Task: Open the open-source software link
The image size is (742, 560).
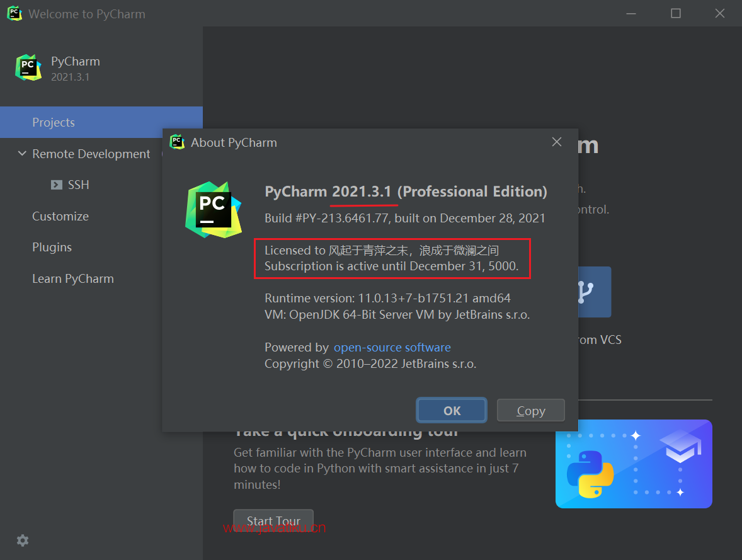Action: click(x=392, y=347)
